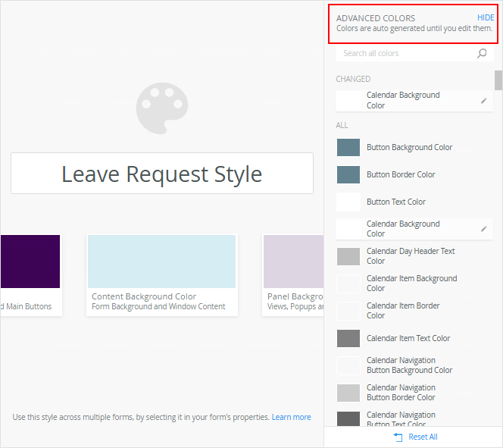The height and width of the screenshot is (448, 503).
Task: Click the Reset All arrow icon
Action: coord(398,437)
